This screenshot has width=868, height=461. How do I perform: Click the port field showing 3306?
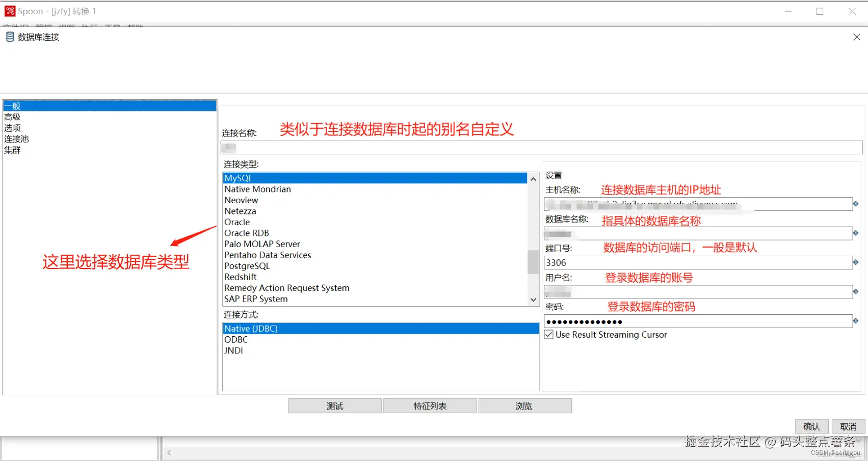tap(698, 263)
